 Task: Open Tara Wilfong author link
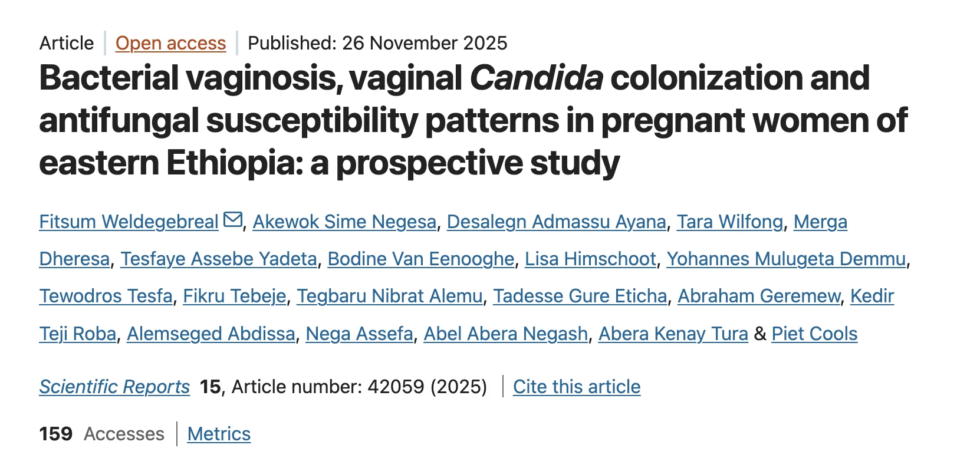pos(729,222)
